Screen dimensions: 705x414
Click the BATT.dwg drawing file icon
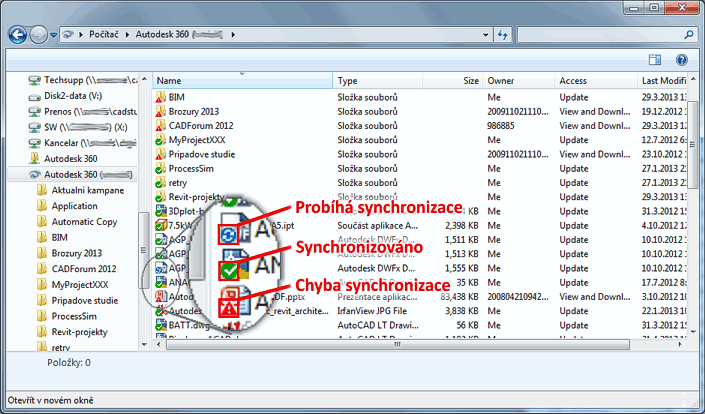(161, 325)
